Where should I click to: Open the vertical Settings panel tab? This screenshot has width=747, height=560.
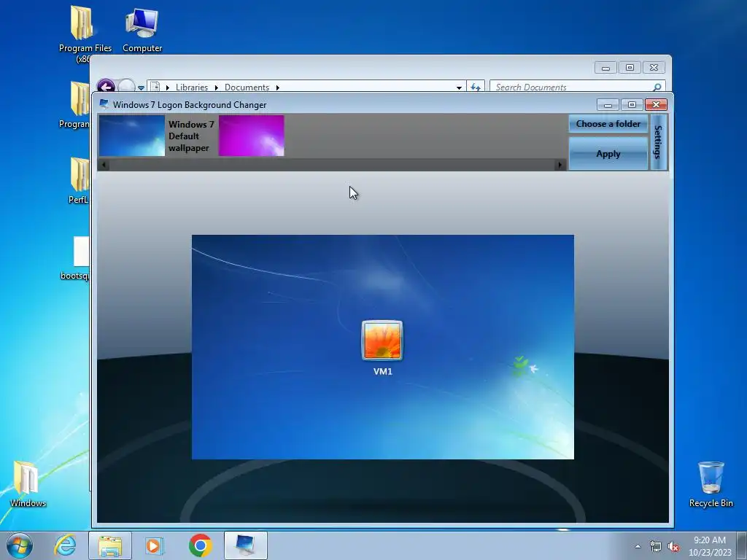click(659, 142)
